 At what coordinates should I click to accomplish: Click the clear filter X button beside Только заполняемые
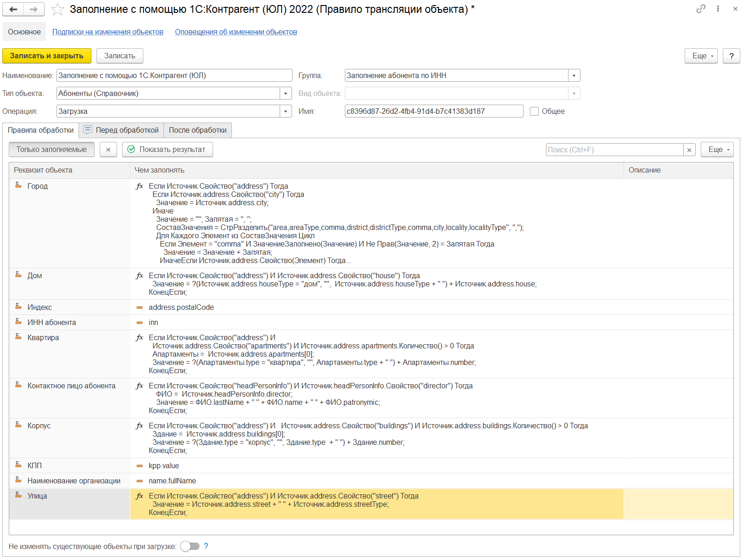pos(108,150)
